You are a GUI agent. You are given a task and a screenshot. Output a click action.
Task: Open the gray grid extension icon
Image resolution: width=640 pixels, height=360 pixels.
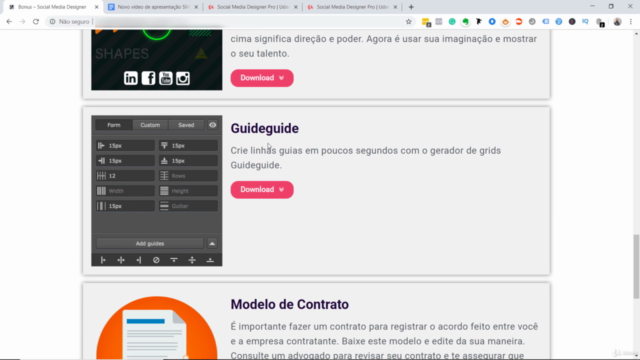coord(439,22)
